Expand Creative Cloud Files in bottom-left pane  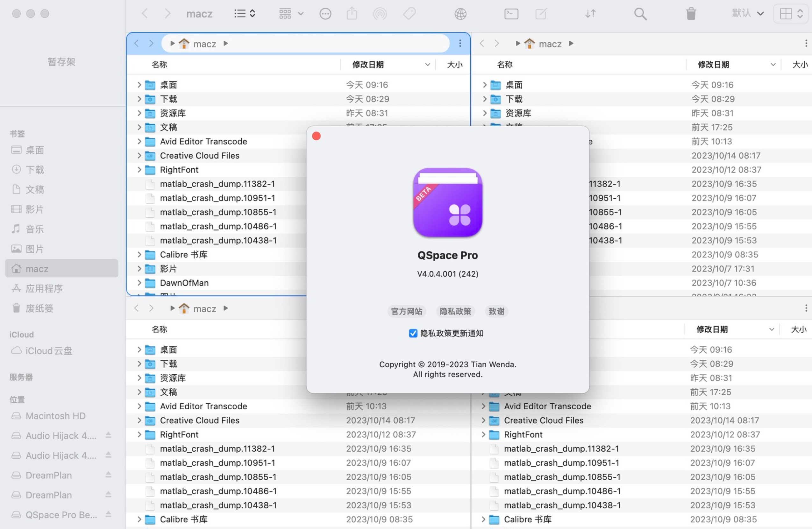pyautogui.click(x=139, y=420)
